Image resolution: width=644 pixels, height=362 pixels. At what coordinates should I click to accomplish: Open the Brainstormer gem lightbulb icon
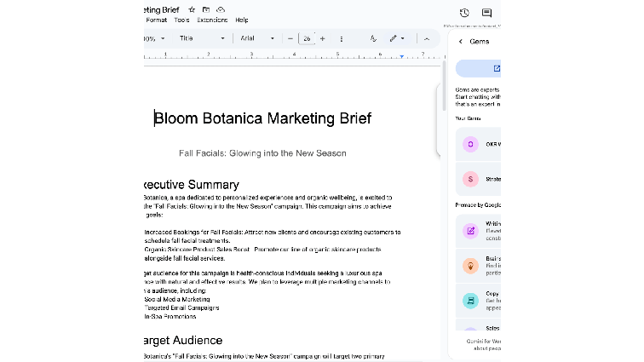[x=471, y=266]
